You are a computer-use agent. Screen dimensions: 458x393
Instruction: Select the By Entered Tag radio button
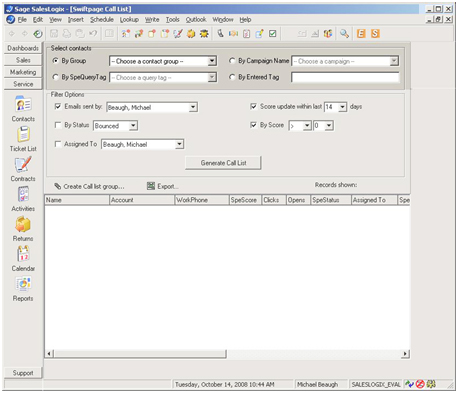coord(232,77)
